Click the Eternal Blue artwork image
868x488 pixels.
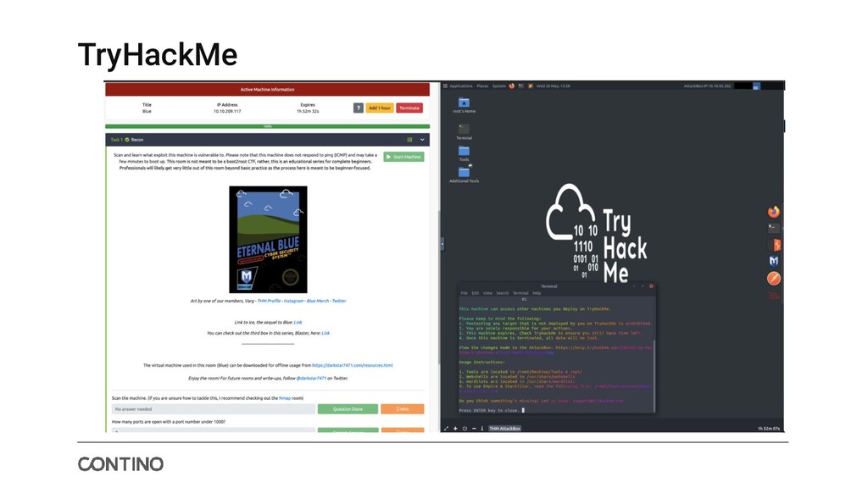[x=268, y=240]
